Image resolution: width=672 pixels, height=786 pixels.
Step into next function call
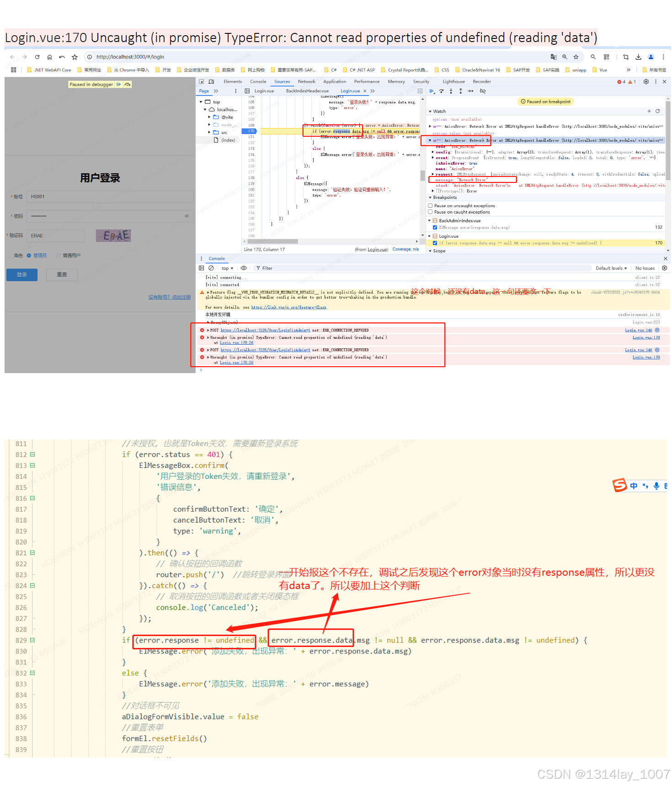pos(451,91)
